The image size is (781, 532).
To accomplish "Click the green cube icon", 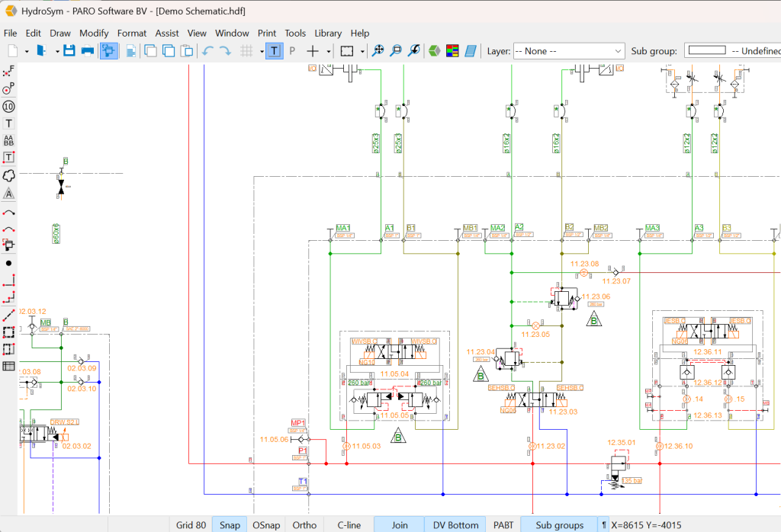I will click(x=434, y=51).
